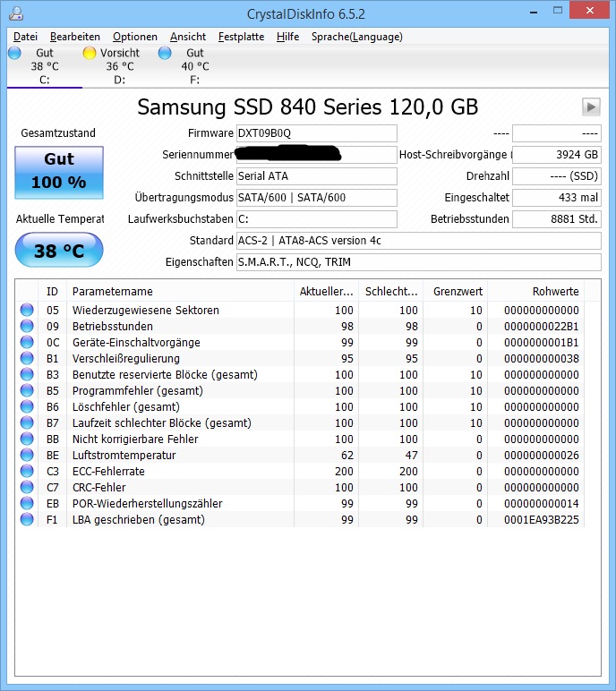Click the Samsung SSD 840 Series title text
The image size is (616, 691).
click(307, 107)
